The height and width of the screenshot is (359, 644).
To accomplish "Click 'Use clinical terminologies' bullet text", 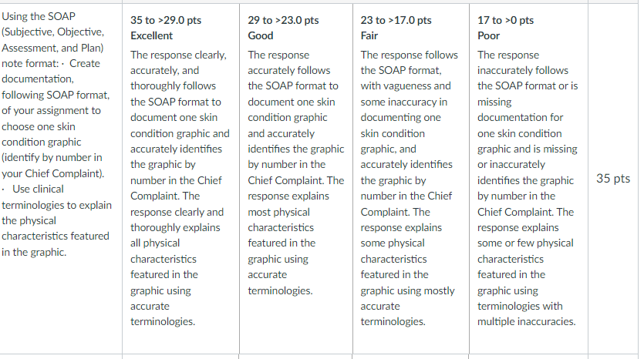I will coord(56,197).
